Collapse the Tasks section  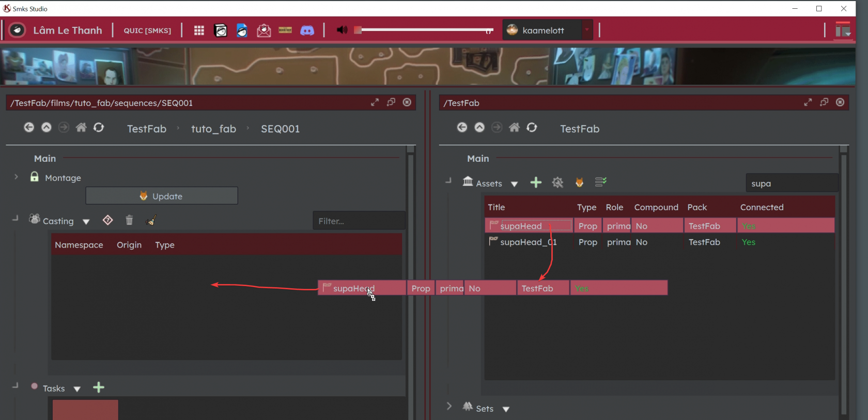[x=15, y=386]
